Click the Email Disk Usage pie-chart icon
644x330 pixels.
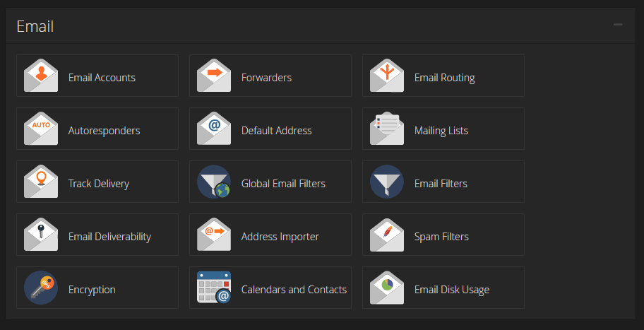pos(387,288)
